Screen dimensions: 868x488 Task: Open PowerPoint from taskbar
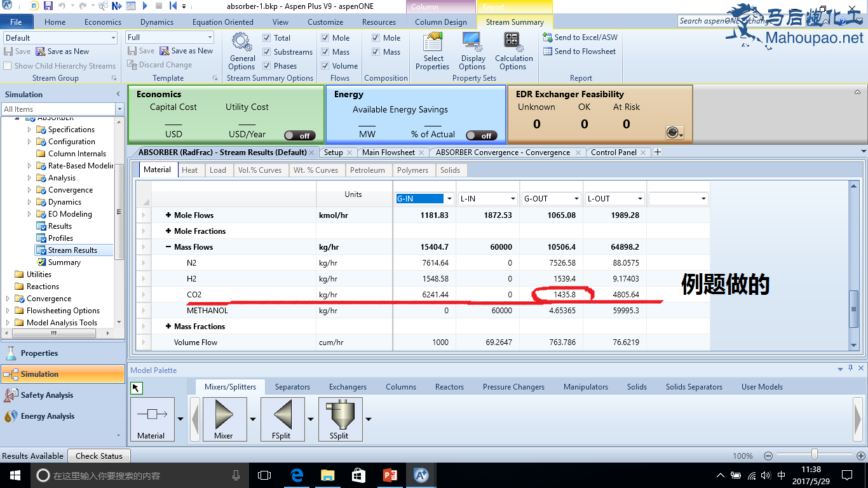[x=390, y=475]
